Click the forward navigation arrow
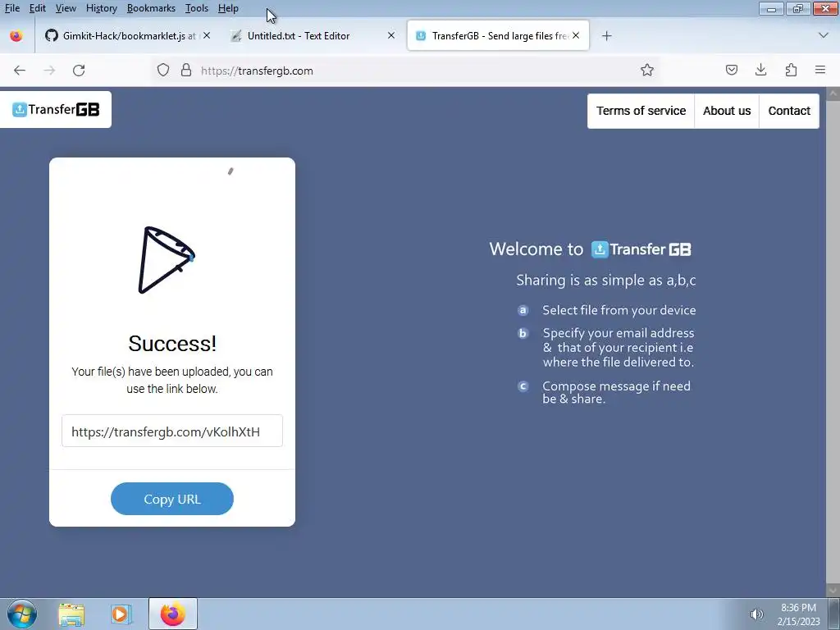This screenshot has height=630, width=840. tap(49, 71)
